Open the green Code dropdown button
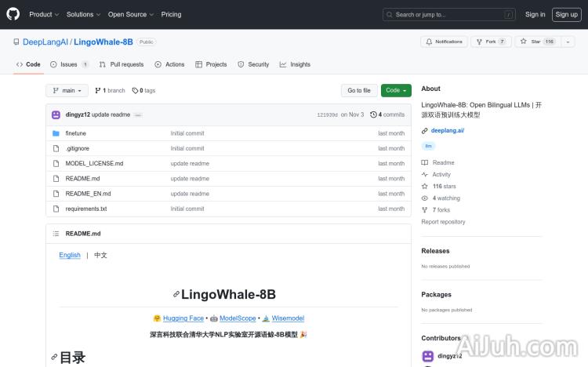This screenshot has width=588, height=367. [396, 90]
